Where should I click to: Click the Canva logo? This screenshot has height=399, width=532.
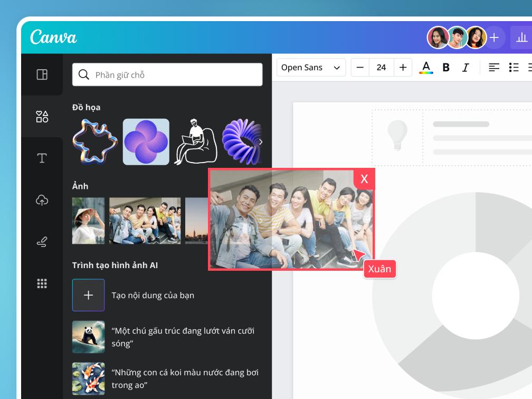53,36
